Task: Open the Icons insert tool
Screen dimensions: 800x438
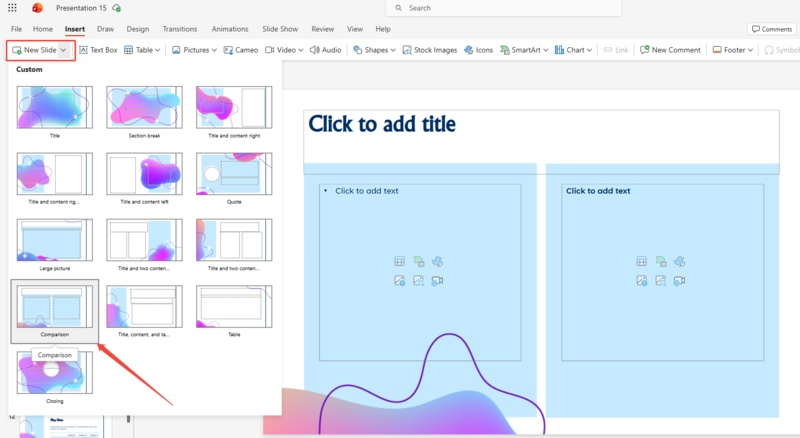Action: pyautogui.click(x=478, y=49)
